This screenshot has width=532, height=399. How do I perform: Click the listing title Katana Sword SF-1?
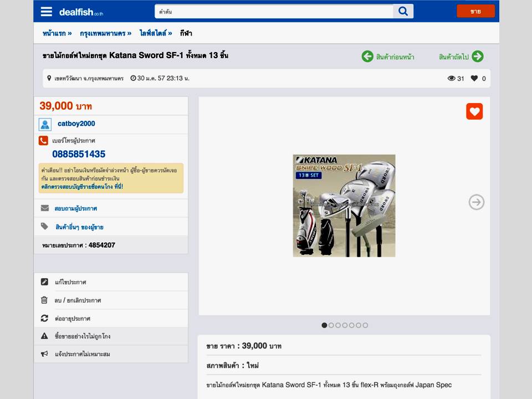135,55
